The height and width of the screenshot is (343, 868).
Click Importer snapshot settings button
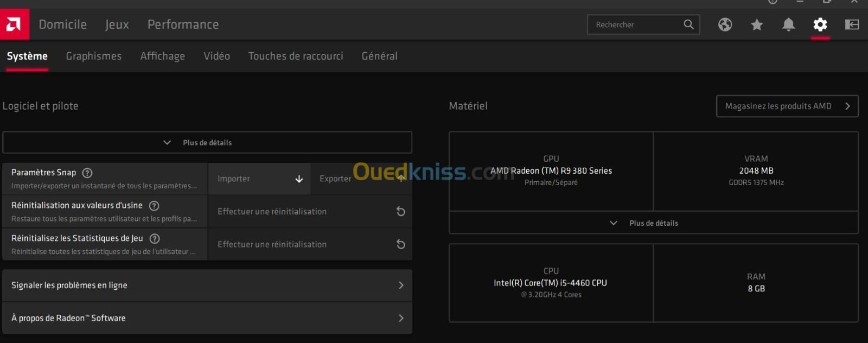point(259,179)
